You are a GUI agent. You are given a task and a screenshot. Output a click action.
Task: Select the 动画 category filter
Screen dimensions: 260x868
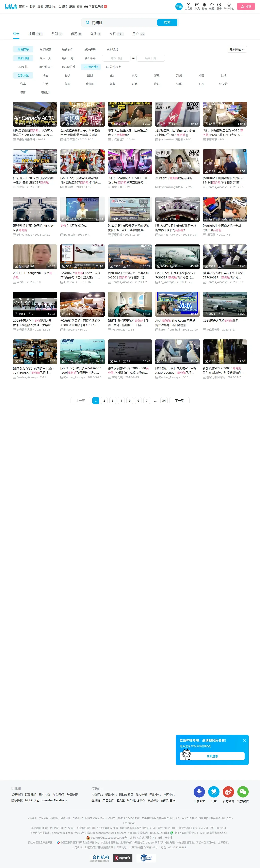tap(46, 76)
